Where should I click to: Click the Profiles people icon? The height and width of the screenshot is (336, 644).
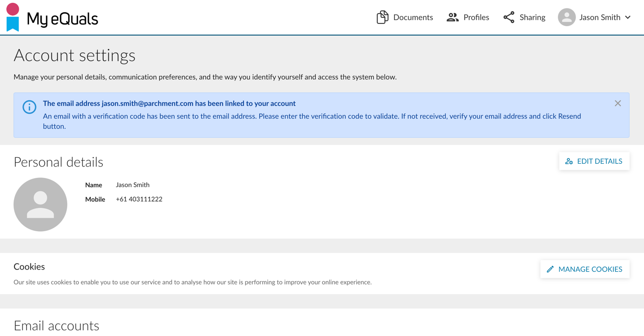click(452, 17)
